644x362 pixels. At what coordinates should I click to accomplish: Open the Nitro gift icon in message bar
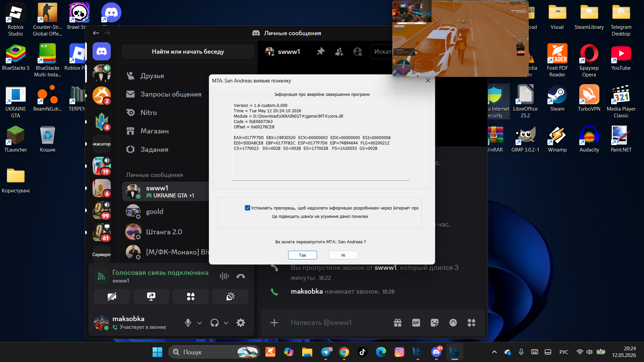point(397,322)
